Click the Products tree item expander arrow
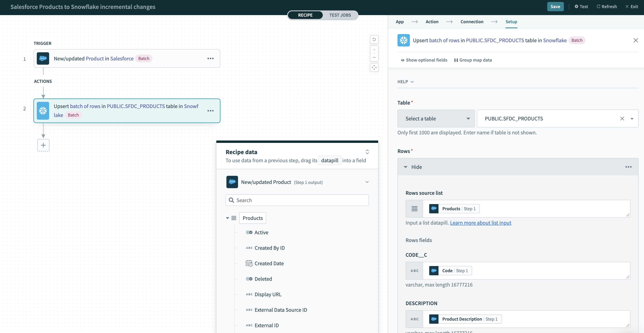Screen dimensions: 644x333 (228, 218)
